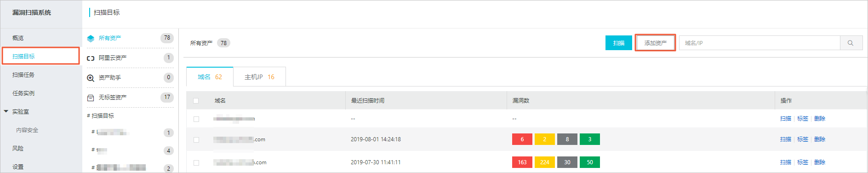Switch to the 域名 tab
Image resolution: width=868 pixels, height=173 pixels.
coord(210,77)
